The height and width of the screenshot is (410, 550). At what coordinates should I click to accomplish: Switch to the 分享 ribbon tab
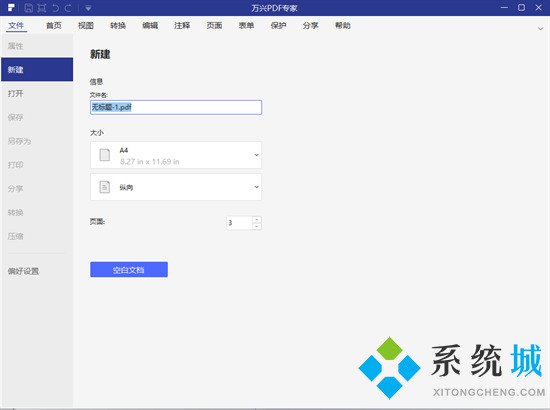(x=310, y=26)
